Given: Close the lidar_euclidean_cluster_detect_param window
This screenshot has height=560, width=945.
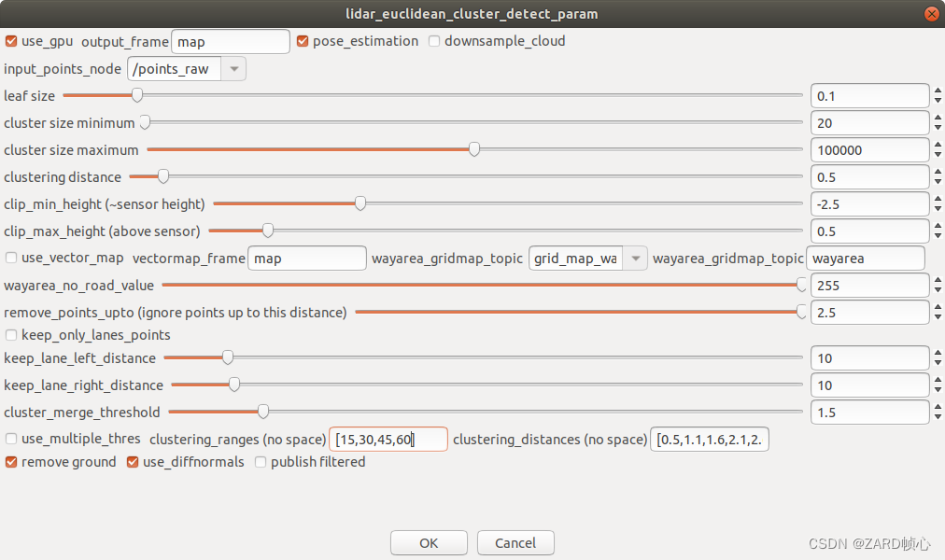Looking at the screenshot, I should (932, 13).
